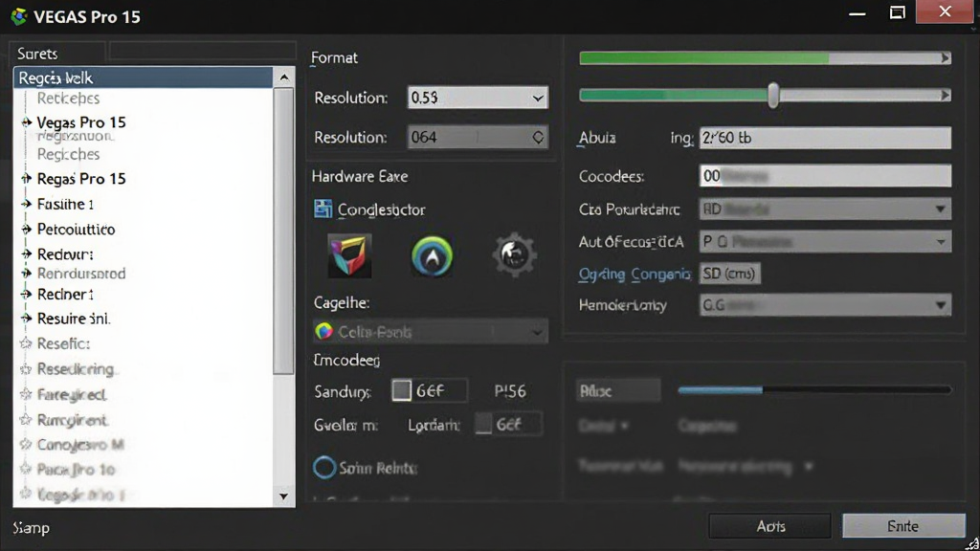Click the star icon beside Conojesro M
This screenshot has width=980, height=551.
26,444
